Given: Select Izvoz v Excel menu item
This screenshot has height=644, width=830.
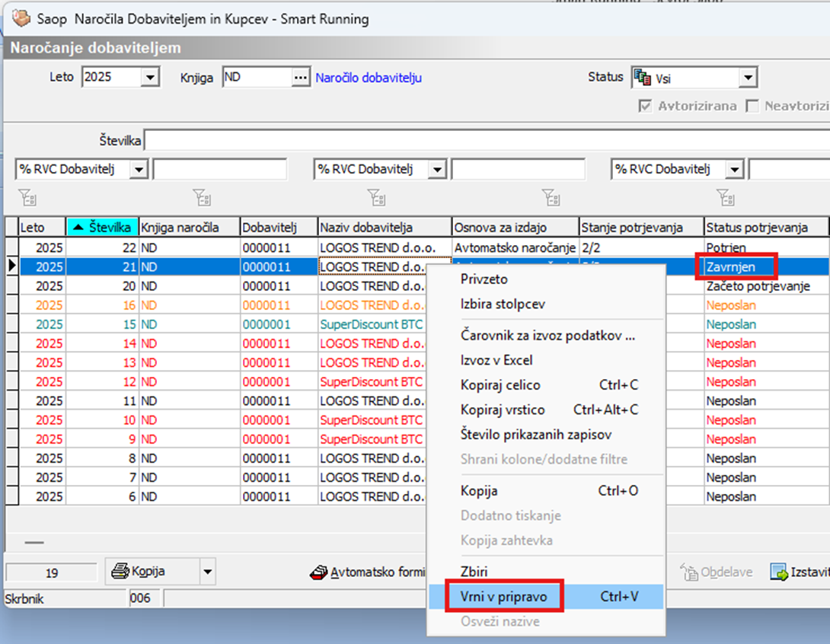Looking at the screenshot, I should click(546, 360).
